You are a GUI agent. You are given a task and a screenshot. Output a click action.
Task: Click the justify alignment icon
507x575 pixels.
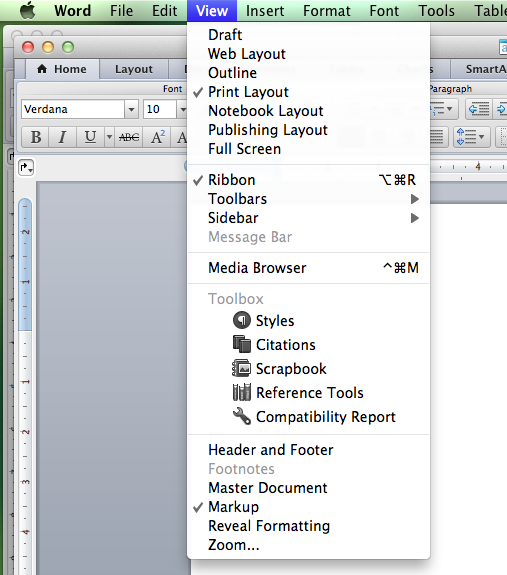point(438,137)
